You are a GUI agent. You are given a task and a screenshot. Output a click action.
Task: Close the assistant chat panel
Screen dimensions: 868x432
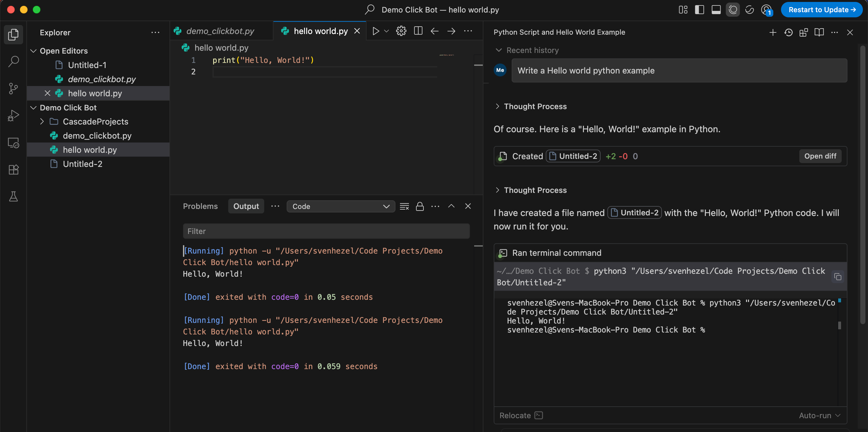pyautogui.click(x=850, y=32)
